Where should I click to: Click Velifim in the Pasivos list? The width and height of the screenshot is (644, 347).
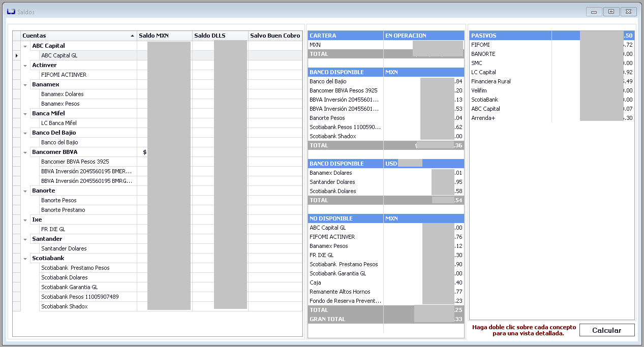(x=552, y=90)
